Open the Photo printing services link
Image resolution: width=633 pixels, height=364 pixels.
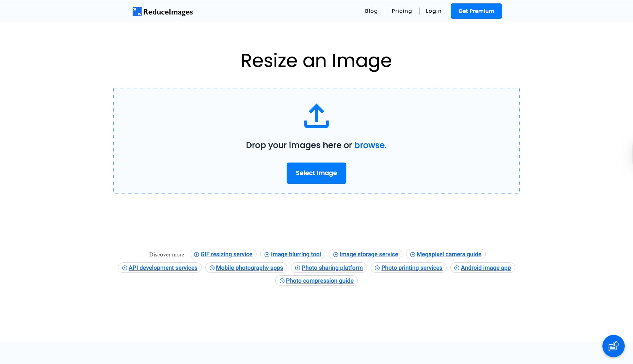tap(412, 268)
